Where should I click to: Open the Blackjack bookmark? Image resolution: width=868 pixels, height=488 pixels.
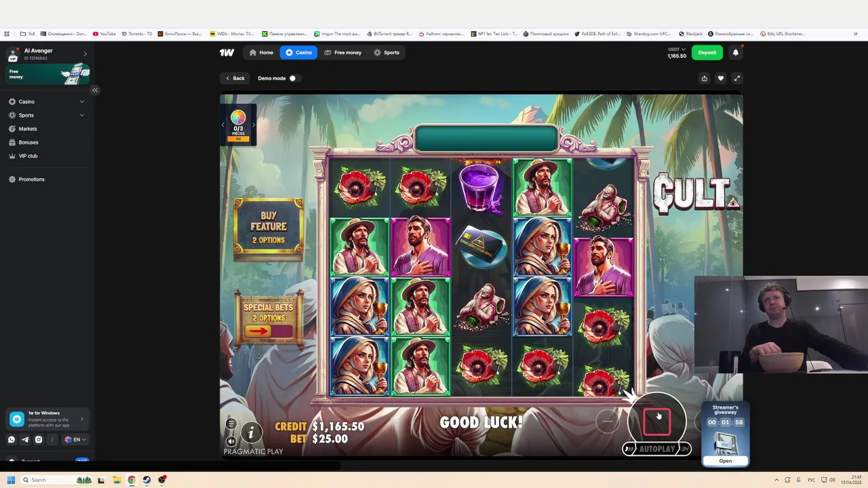690,33
